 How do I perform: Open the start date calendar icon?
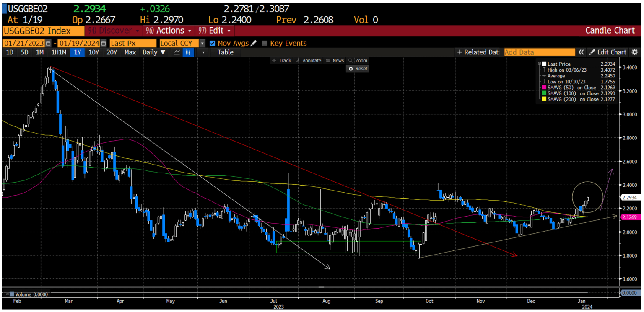click(48, 43)
